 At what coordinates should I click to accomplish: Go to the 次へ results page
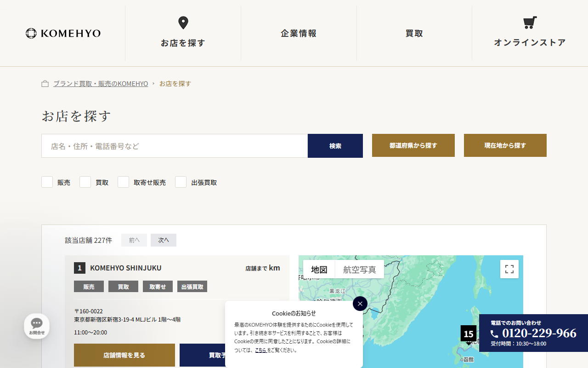pos(164,240)
